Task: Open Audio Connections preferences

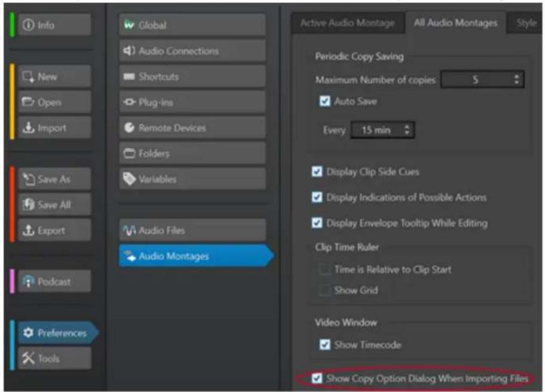Action: (x=192, y=51)
